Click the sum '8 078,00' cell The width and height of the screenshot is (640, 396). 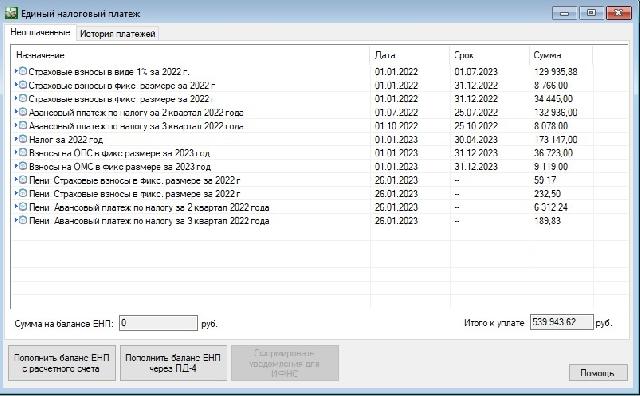coord(551,126)
